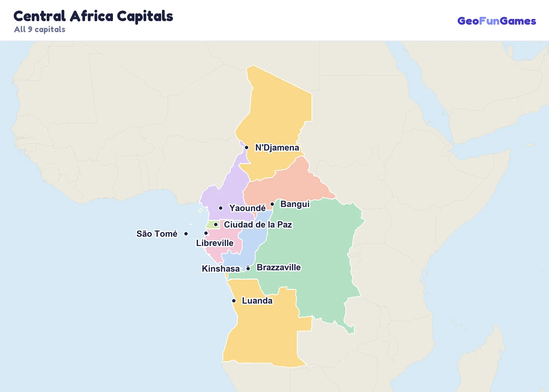This screenshot has height=392, width=549.
Task: Select the Libreville city label
Action: click(x=215, y=243)
